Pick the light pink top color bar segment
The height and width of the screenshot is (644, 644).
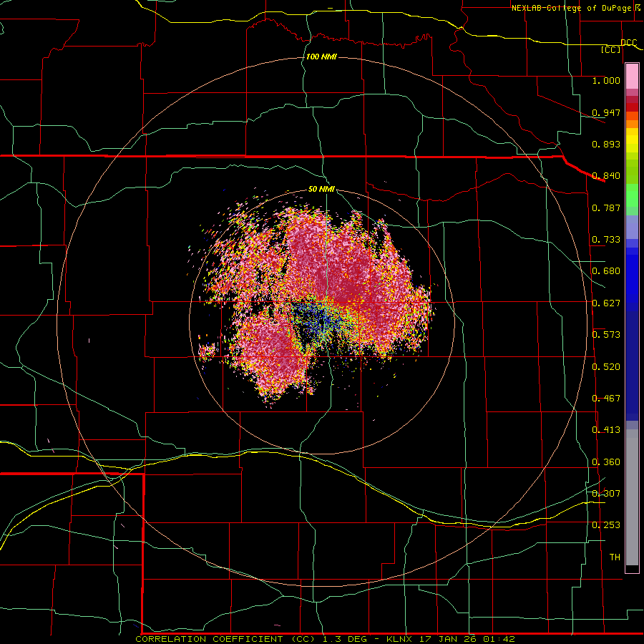click(632, 76)
